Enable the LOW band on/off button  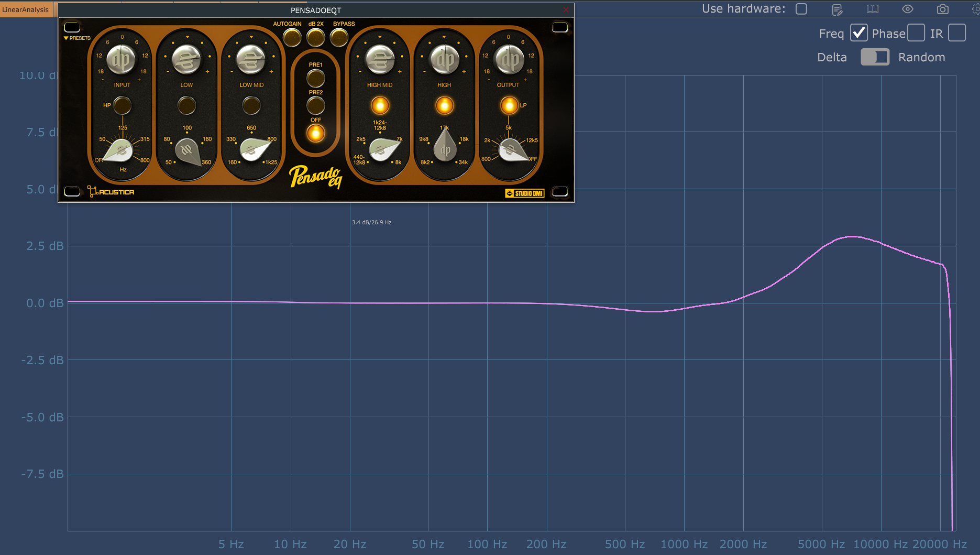tap(186, 105)
